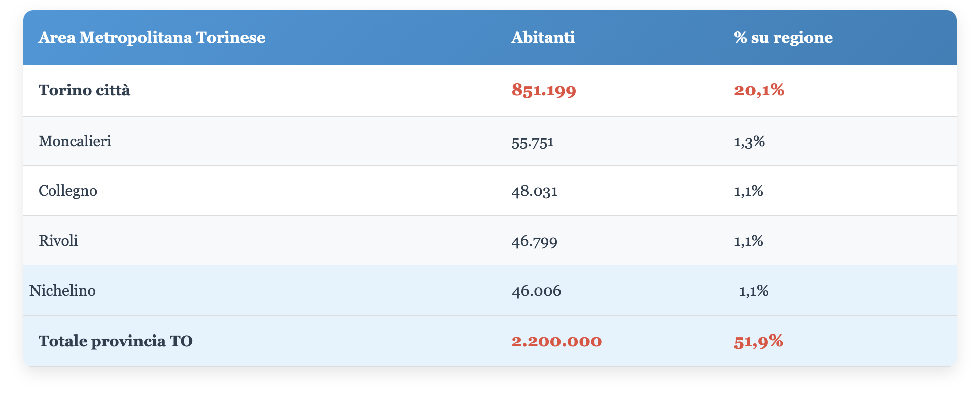Click Moncalieri population 55.751
Viewport: 980px width, 402px height.
click(533, 142)
